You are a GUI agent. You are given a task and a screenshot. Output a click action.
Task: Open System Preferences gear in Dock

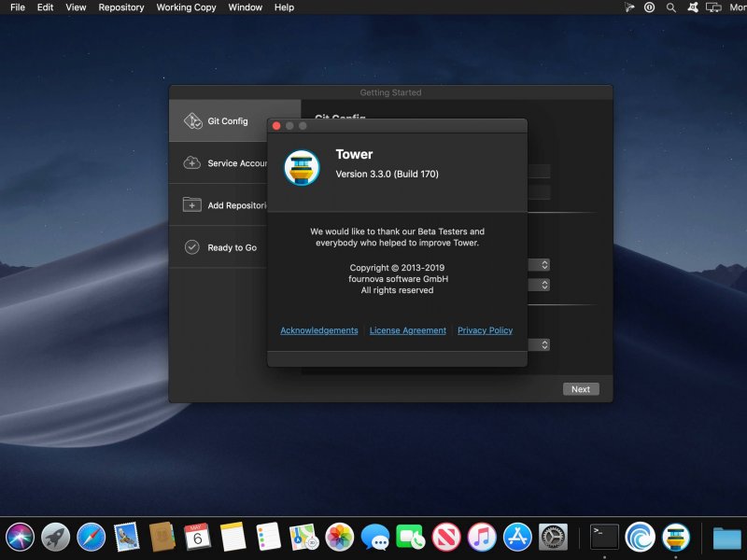553,537
